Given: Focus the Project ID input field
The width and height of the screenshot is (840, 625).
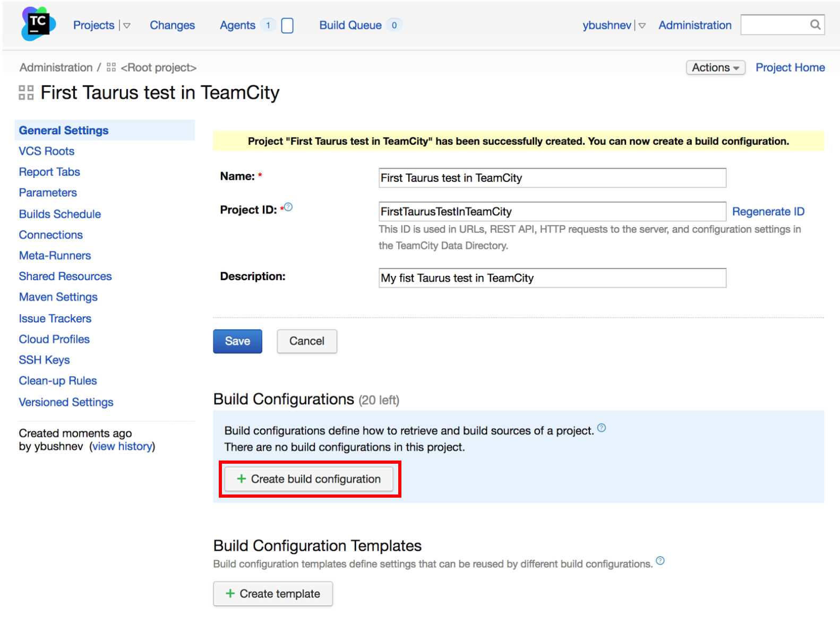Looking at the screenshot, I should (x=552, y=211).
